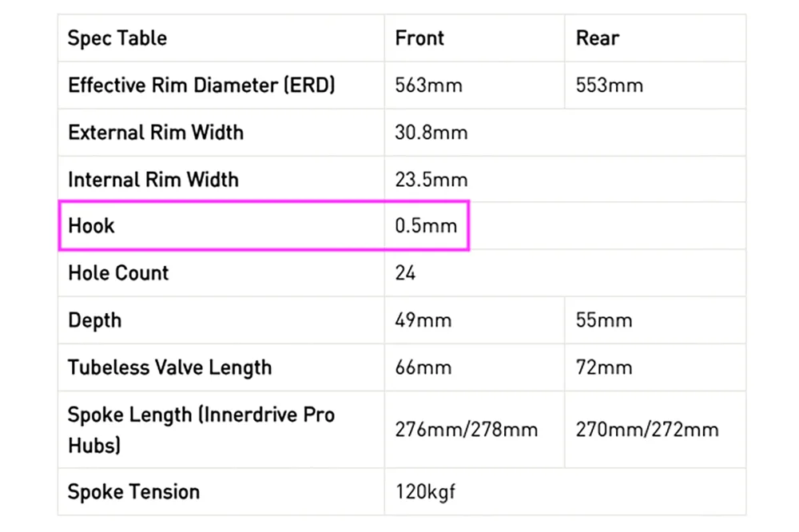Click the External Rim Width label
The width and height of the screenshot is (799, 532).
(156, 133)
